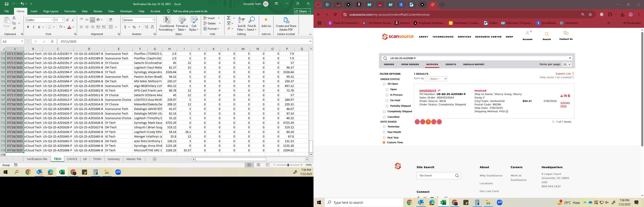The height and width of the screenshot is (207, 644).
Task: Click Undo in Excel title bar
Action: 22,4
